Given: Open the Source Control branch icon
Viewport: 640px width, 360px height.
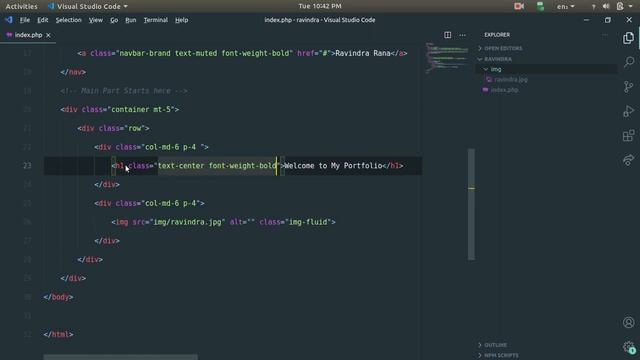Looking at the screenshot, I should 629,87.
